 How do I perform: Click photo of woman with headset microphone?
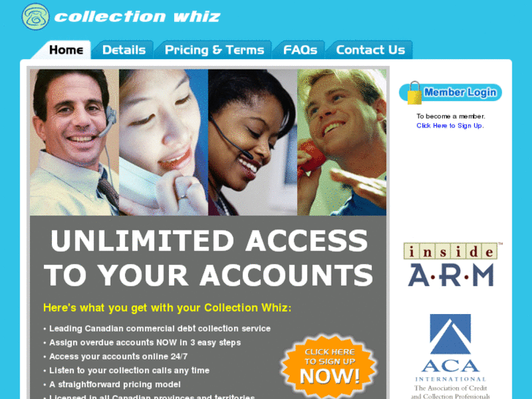click(x=252, y=142)
